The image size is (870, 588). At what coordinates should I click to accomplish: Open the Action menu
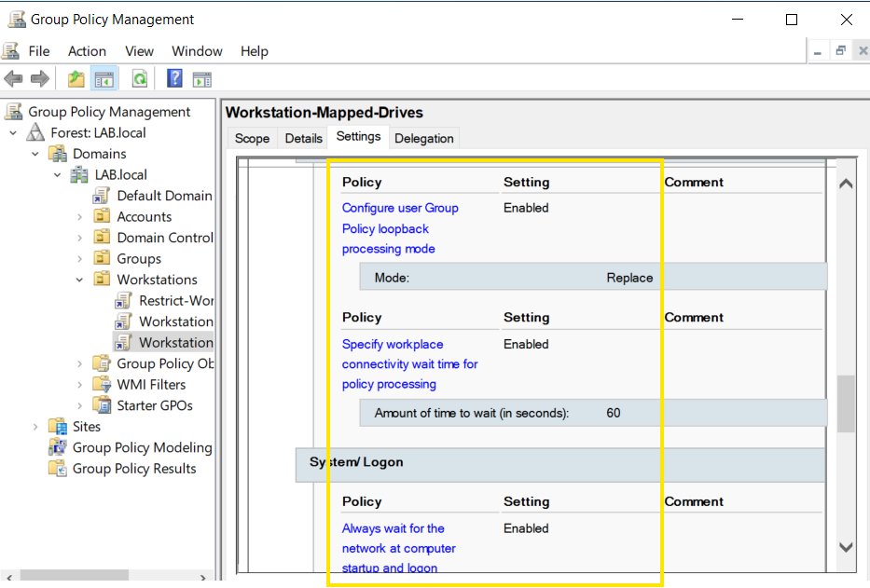[x=87, y=51]
